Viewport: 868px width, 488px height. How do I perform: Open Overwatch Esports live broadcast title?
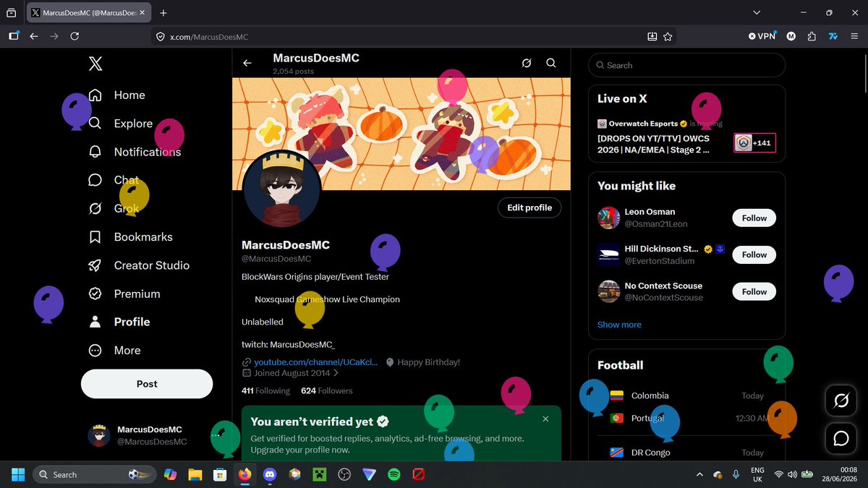pos(654,144)
